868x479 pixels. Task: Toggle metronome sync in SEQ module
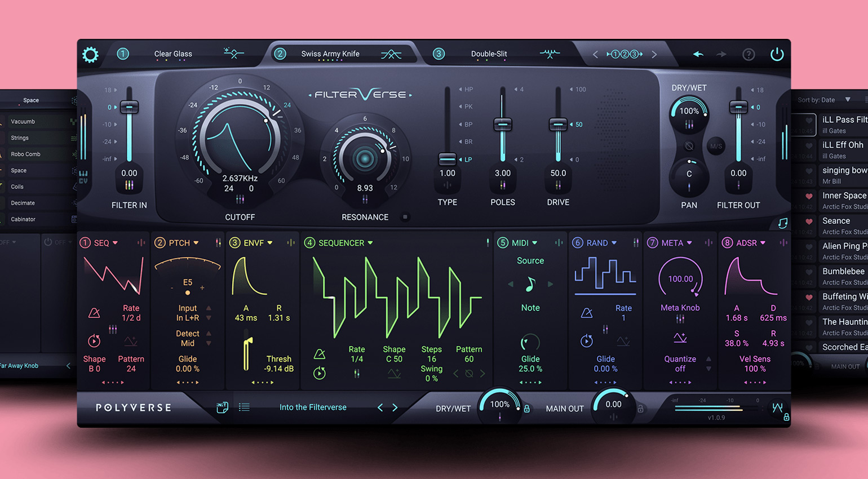point(94,313)
